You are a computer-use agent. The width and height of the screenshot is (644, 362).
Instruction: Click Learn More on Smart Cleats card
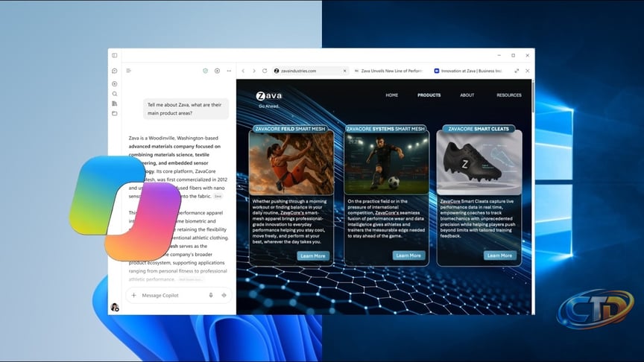[500, 255]
